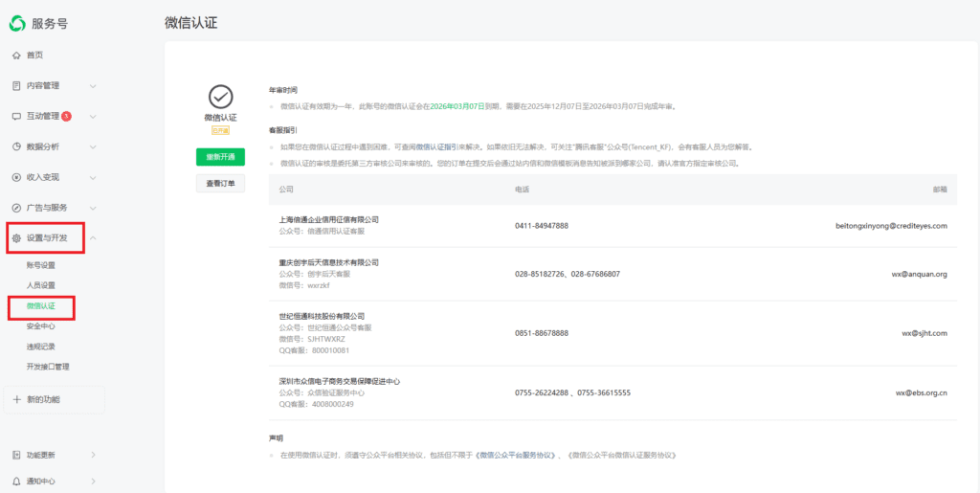Click company name 世纪恒通科技股份有限公司
Image resolution: width=980 pixels, height=493 pixels.
pyautogui.click(x=322, y=316)
